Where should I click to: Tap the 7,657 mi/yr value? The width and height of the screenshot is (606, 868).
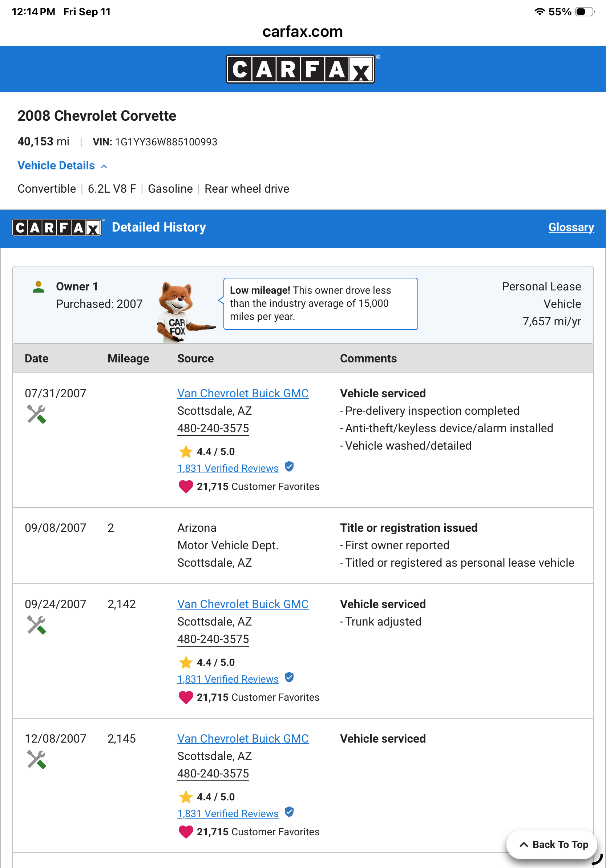coord(552,321)
